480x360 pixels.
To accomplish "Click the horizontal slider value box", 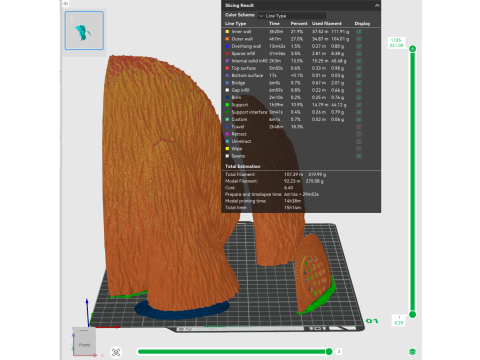I will coord(339,351).
